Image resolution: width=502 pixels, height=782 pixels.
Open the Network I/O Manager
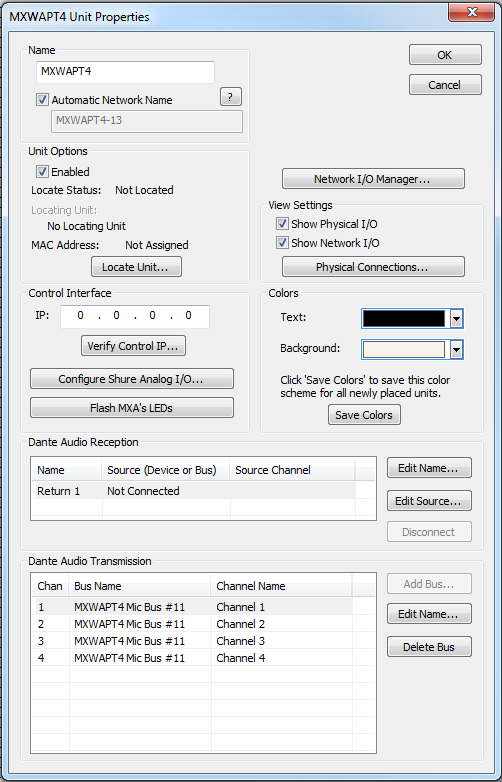tap(373, 179)
